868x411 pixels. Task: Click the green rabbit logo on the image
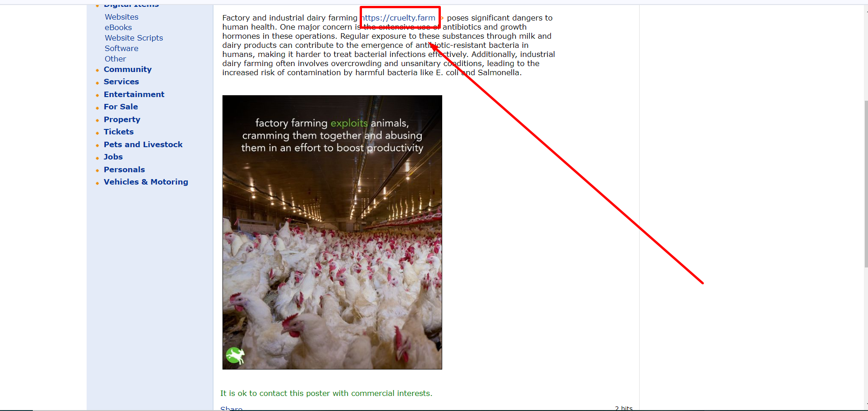pos(235,355)
